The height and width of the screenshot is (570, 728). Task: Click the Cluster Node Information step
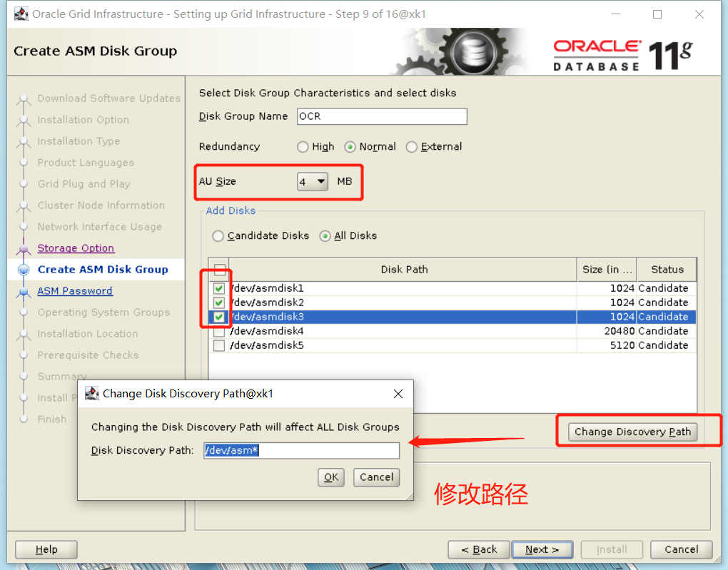point(101,205)
